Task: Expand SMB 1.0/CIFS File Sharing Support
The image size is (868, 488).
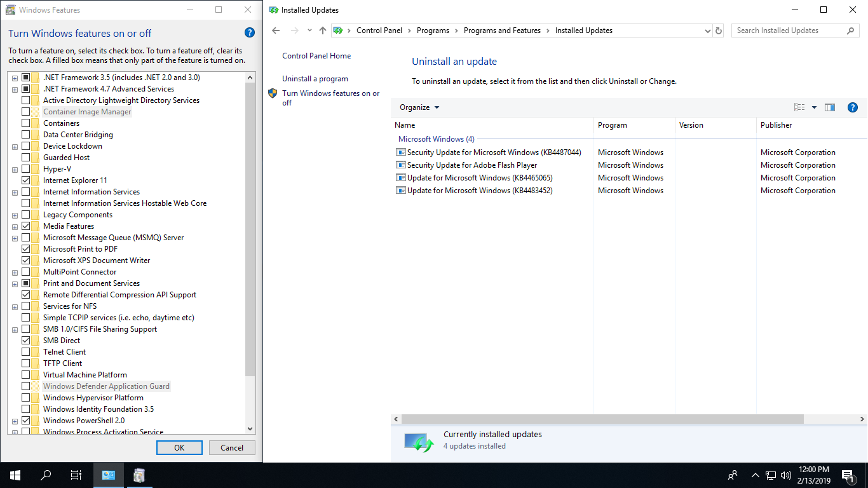Action: click(x=15, y=329)
